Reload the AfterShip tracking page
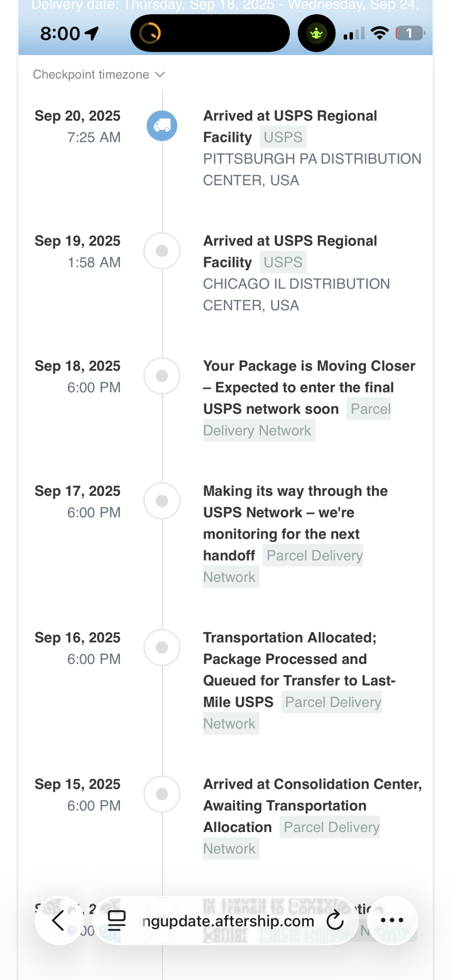The width and height of the screenshot is (451, 980). [335, 920]
